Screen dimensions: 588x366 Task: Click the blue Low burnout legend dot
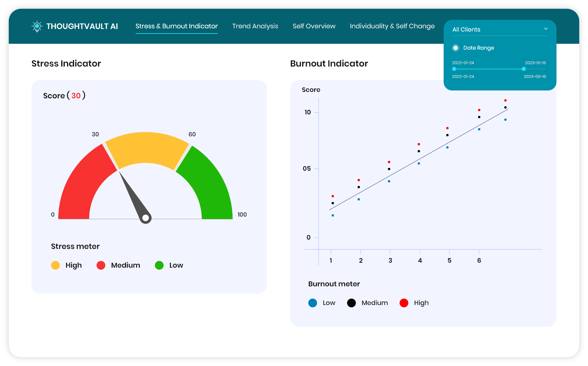tap(313, 303)
